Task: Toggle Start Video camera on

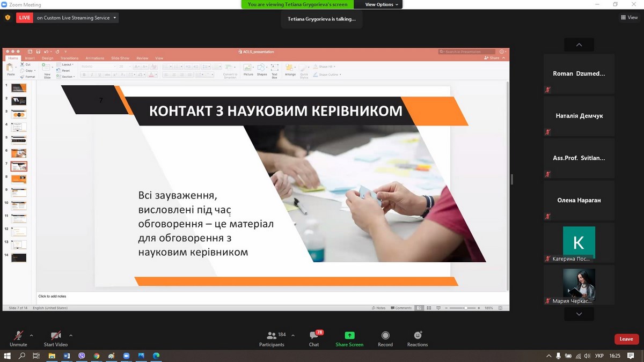Action: pyautogui.click(x=55, y=338)
